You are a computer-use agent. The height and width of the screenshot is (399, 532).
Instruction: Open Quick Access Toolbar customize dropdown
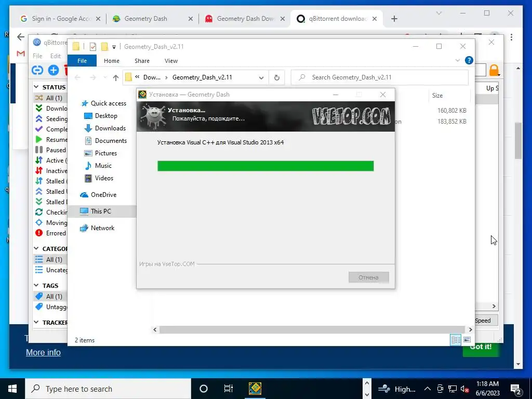pos(114,47)
